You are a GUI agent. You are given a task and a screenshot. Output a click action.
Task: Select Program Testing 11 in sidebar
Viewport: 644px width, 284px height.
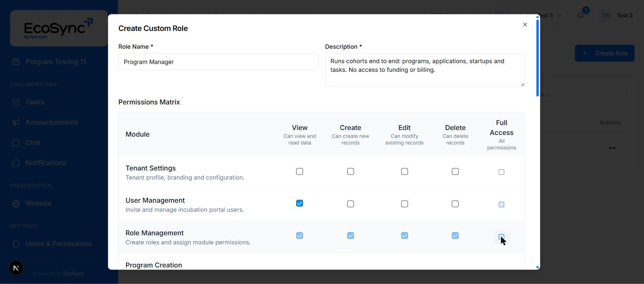(56, 62)
